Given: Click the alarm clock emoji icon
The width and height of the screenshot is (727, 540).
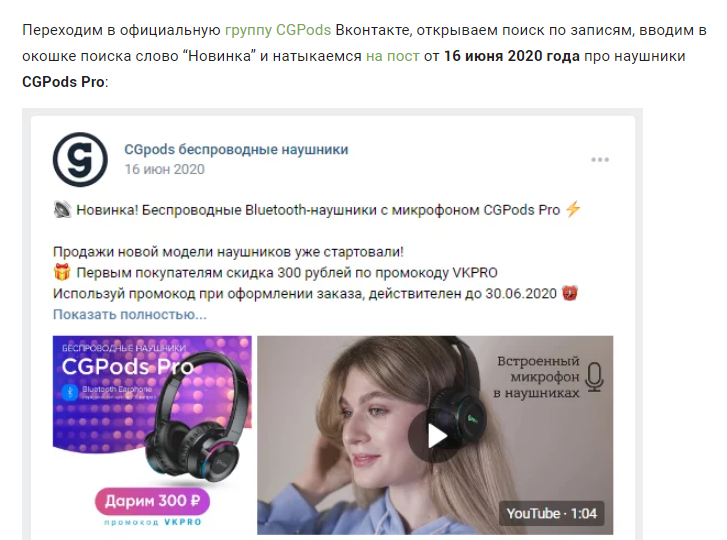Looking at the screenshot, I should (570, 293).
